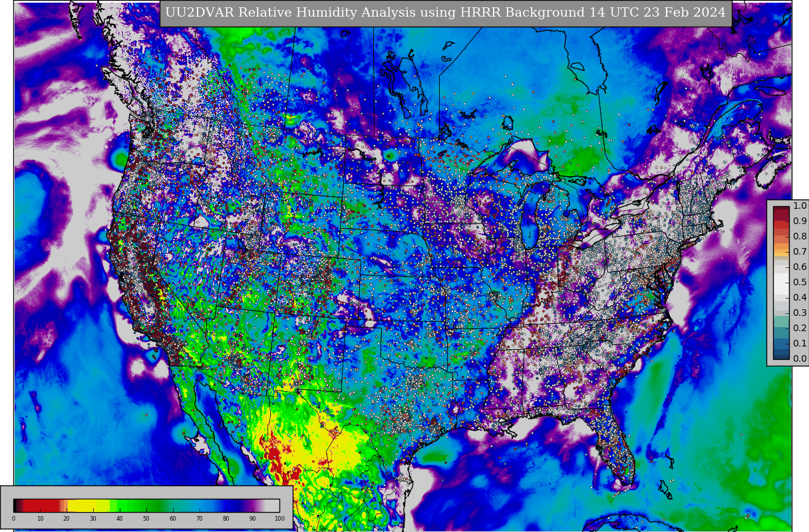Pick the dark red top of right colorbar
This screenshot has height=532, width=809.
tap(781, 213)
